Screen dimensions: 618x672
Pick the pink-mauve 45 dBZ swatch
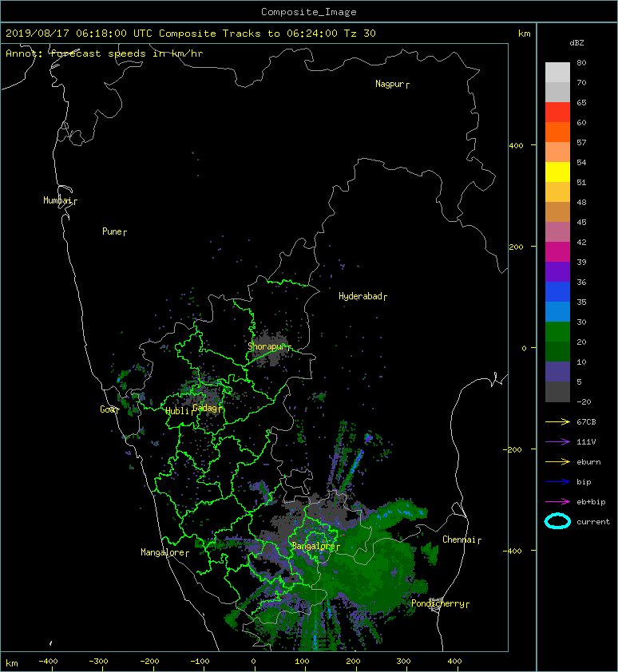(557, 232)
